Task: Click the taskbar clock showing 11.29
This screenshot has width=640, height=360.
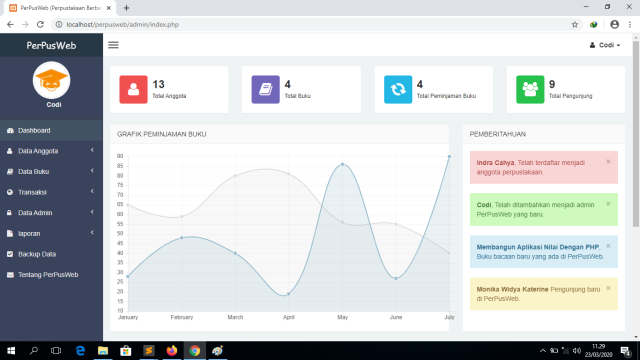Action: pos(598,351)
